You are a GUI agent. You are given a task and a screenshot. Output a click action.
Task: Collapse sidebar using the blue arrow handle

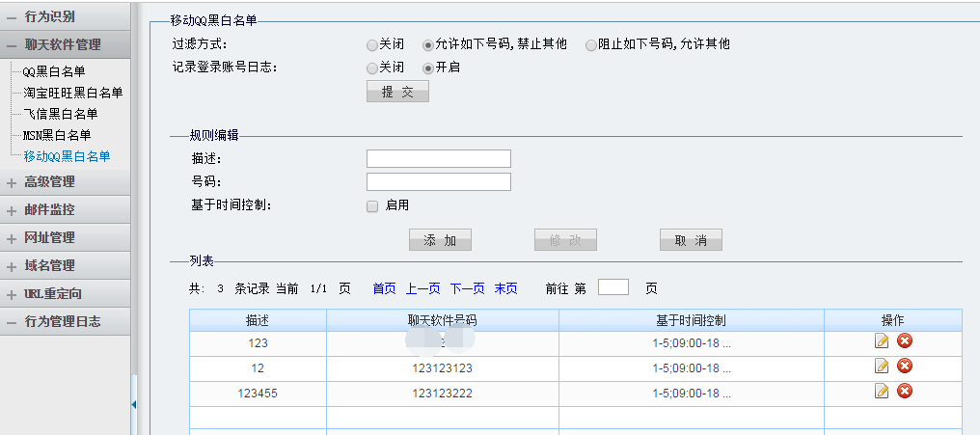pos(134,405)
